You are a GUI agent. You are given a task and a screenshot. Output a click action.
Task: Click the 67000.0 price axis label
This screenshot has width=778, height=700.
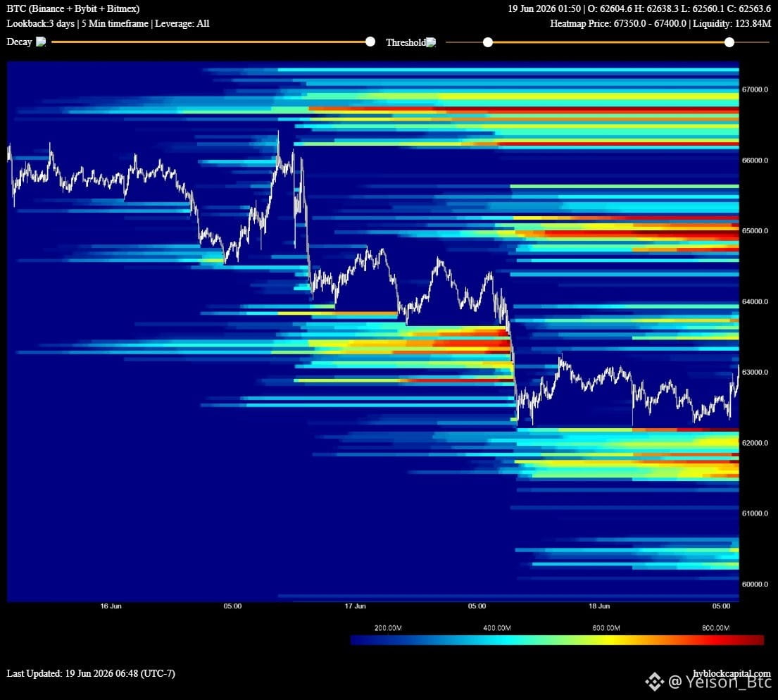755,89
